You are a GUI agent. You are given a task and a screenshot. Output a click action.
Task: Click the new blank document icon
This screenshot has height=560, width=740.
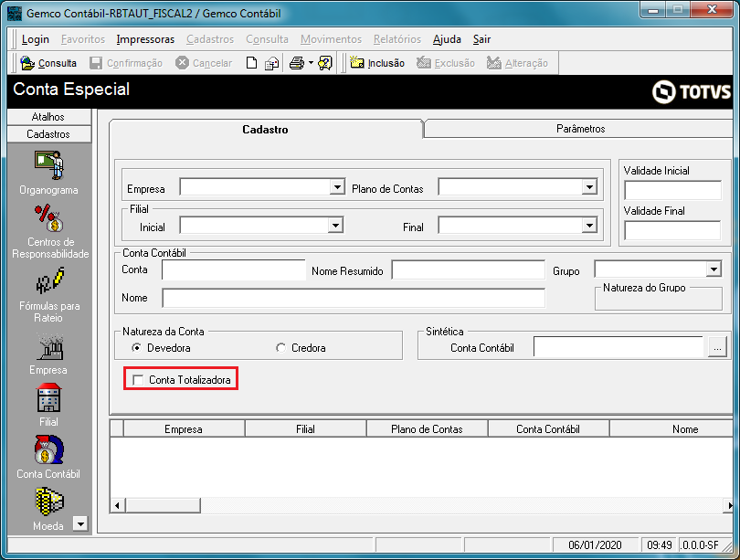click(252, 63)
